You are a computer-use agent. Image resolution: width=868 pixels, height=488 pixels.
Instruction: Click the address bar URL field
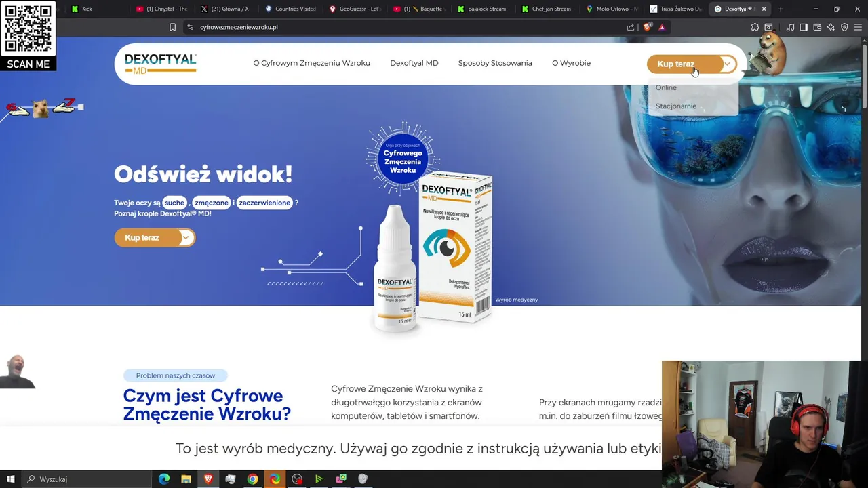click(x=407, y=27)
